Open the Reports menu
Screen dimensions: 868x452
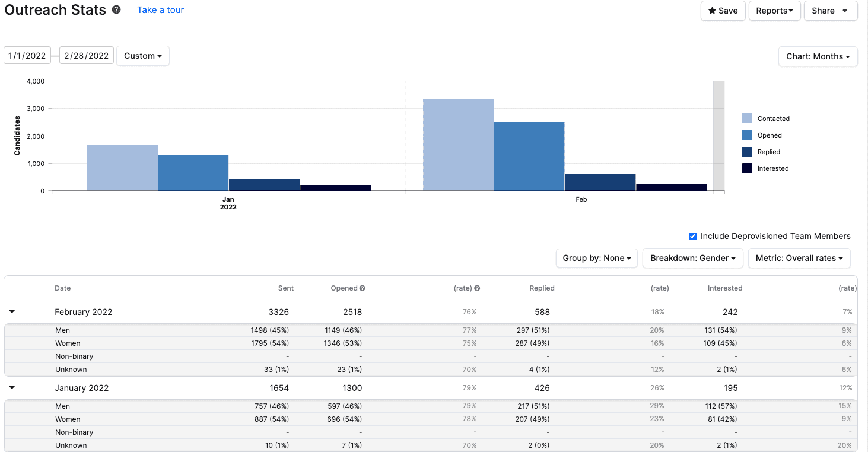click(774, 11)
